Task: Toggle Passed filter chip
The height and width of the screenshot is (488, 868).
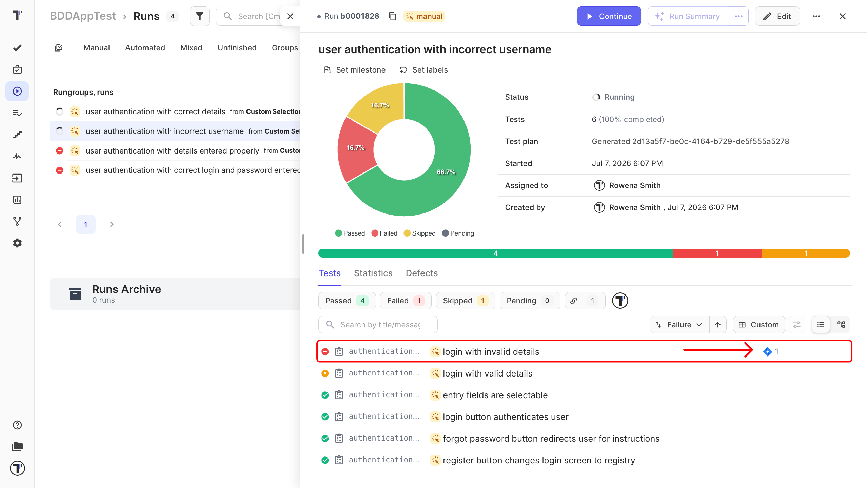Action: click(347, 301)
